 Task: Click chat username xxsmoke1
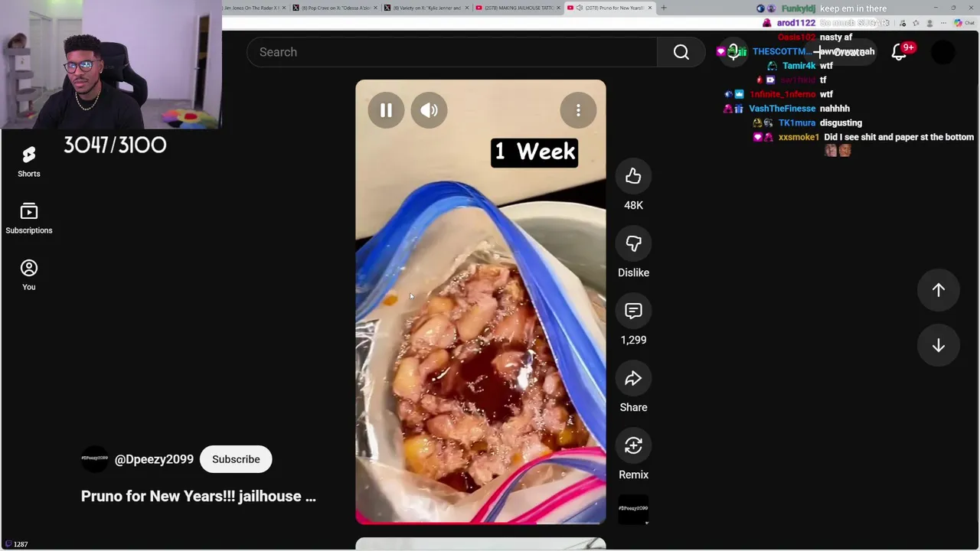pyautogui.click(x=799, y=137)
